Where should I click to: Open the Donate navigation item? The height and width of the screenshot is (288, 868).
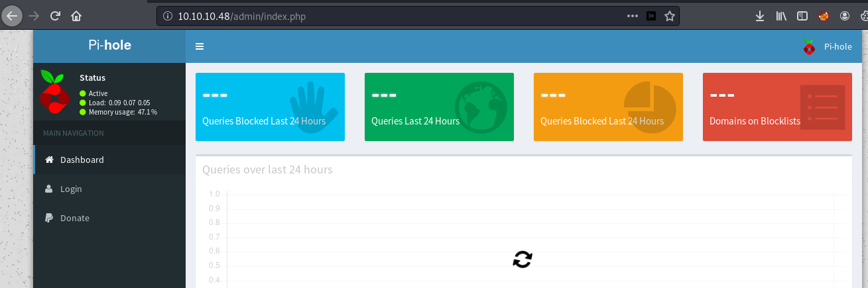(109, 218)
